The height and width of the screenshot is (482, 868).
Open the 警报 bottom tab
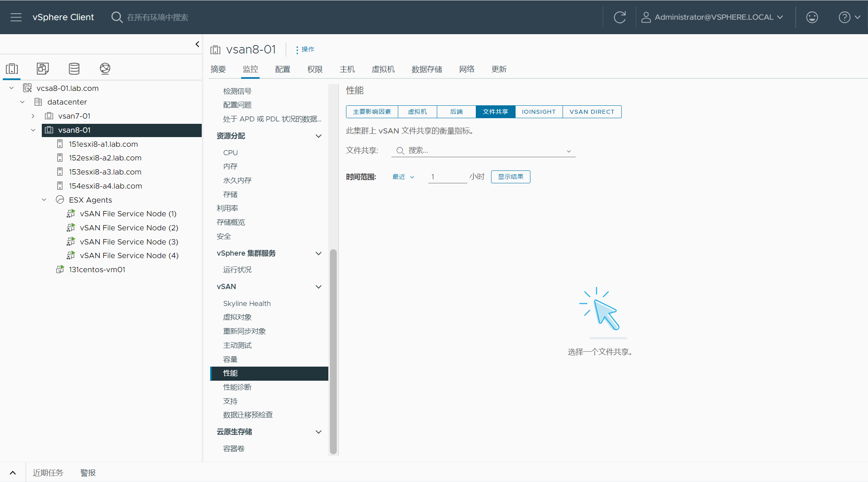88,473
